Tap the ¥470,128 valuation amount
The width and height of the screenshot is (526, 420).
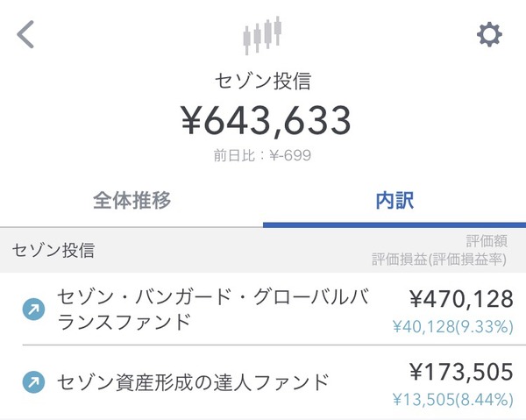[x=461, y=299]
